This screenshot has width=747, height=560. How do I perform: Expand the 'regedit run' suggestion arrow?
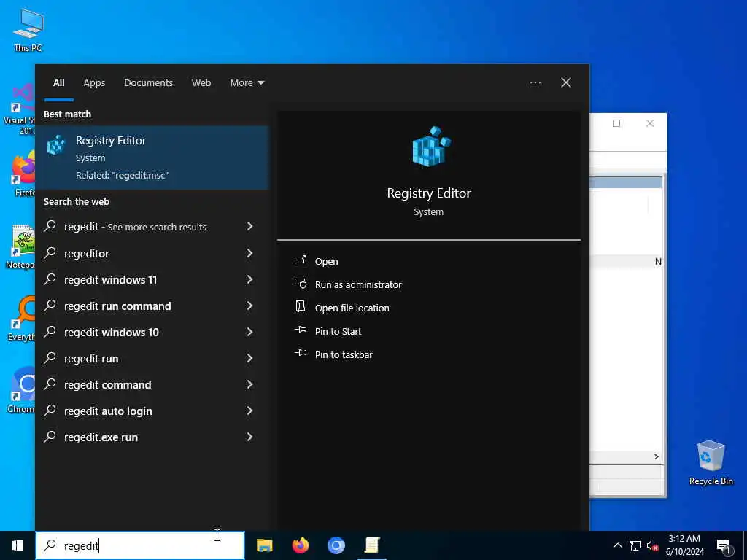tap(249, 357)
